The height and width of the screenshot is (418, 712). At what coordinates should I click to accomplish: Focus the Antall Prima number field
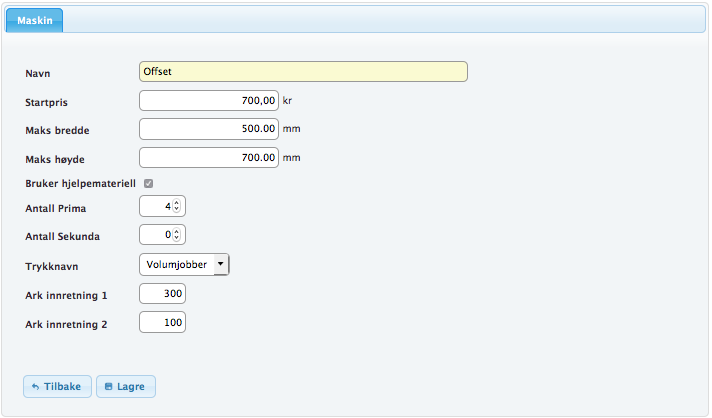tap(155, 207)
